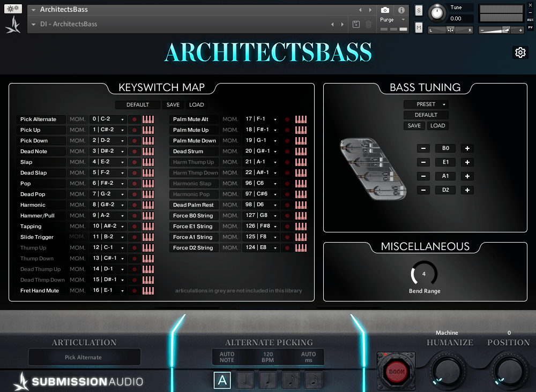Click the Keyswitch Map DEFAULT button
536x392 pixels.
(138, 105)
